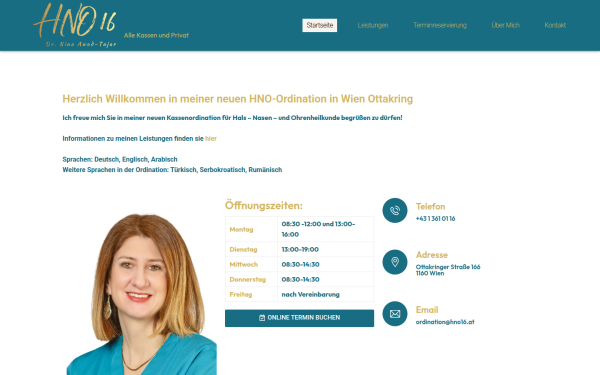600x375 pixels.
Task: Click '1160 Wien' postal text
Action: [430, 273]
